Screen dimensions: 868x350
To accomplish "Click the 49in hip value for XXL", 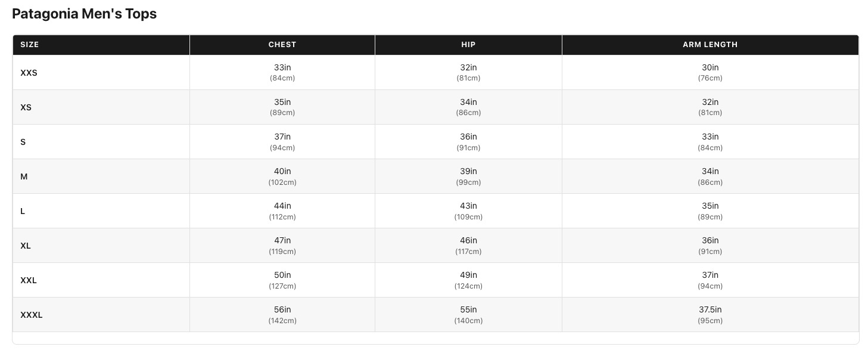I will coord(468,275).
